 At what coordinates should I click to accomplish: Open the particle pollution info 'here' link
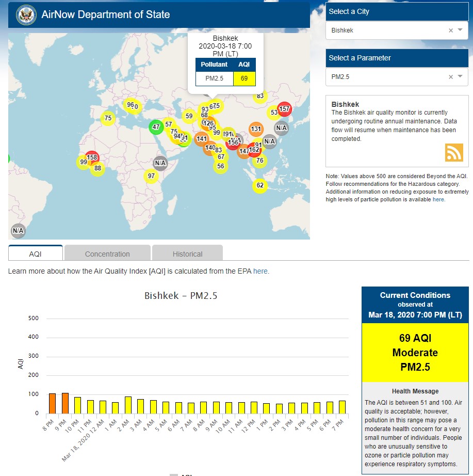click(438, 199)
